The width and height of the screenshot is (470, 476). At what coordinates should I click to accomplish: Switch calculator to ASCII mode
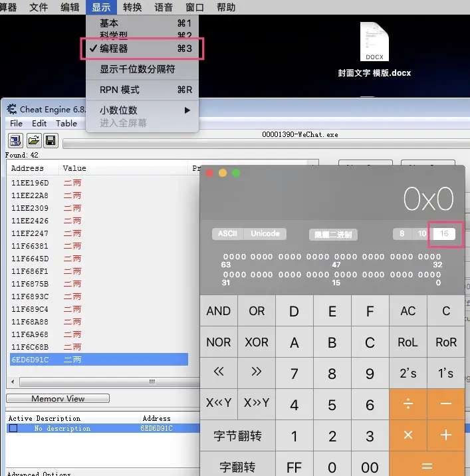(x=228, y=234)
